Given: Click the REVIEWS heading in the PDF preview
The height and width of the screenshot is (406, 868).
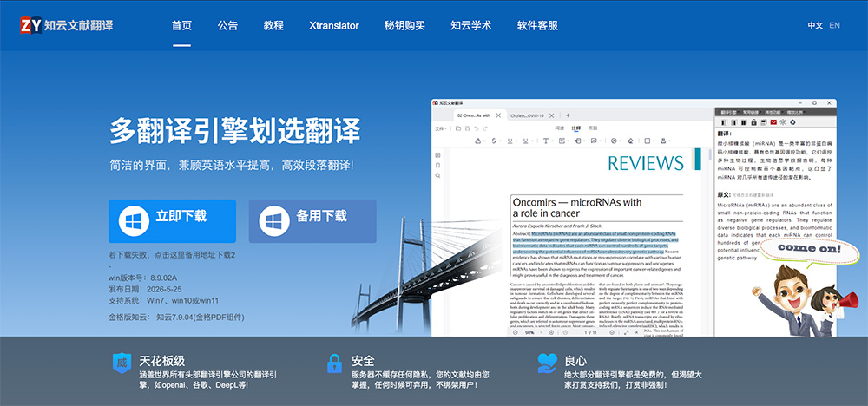Looking at the screenshot, I should pos(646,162).
